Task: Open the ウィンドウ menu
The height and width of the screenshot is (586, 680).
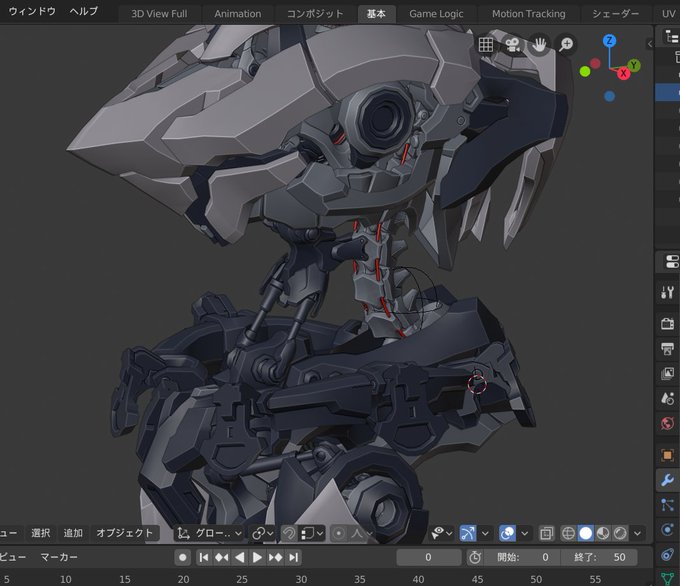Action: click(32, 11)
